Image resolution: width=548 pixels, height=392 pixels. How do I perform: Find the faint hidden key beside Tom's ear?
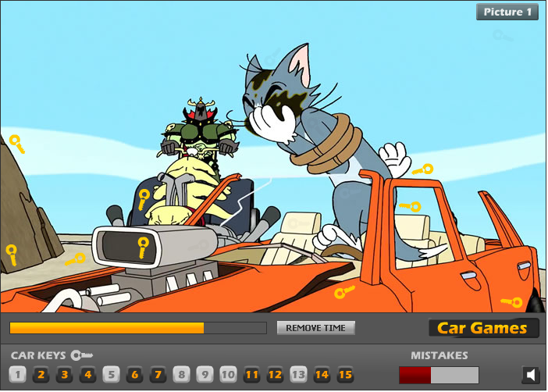coord(273,58)
